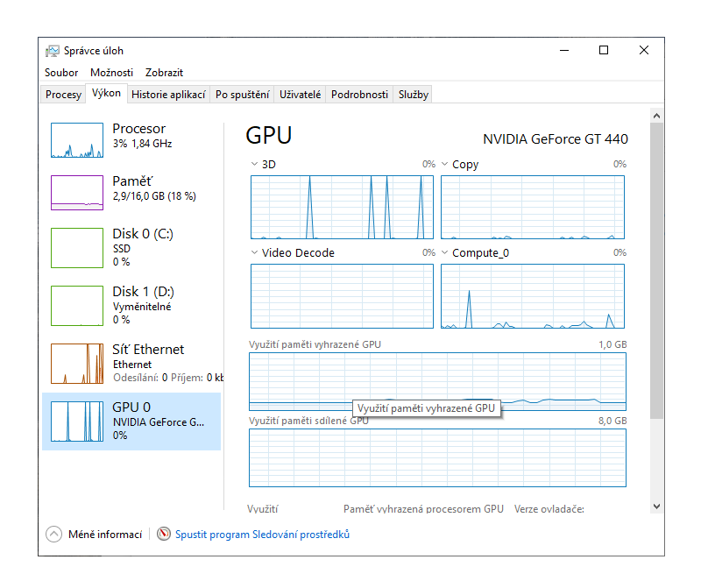Click the Resource Monitor icon
Image resolution: width=708 pixels, height=588 pixels.
click(x=164, y=534)
